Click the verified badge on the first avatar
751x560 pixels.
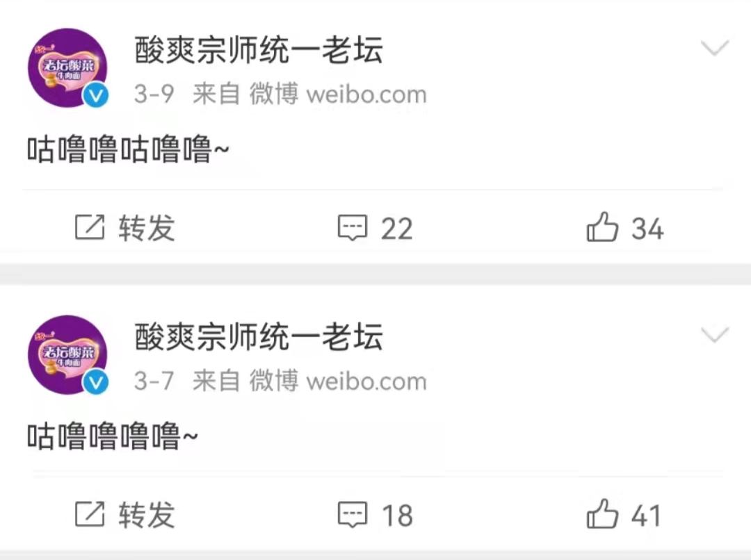click(96, 96)
